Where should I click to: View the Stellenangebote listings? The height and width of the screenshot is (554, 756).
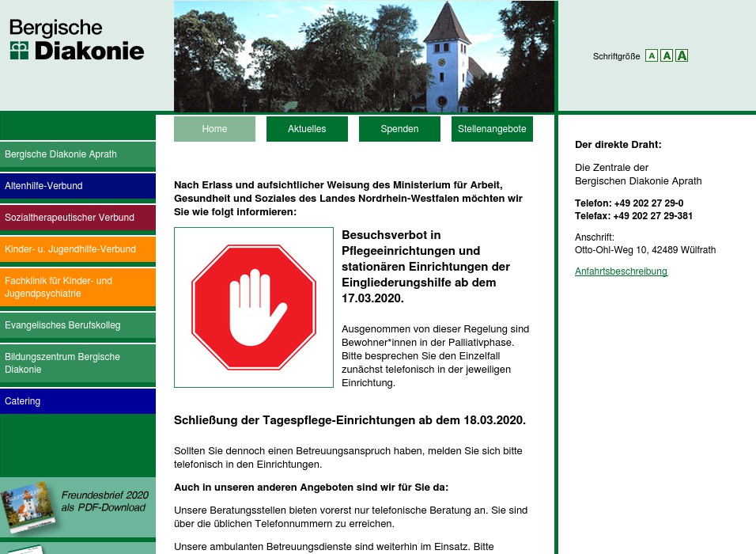coord(492,128)
